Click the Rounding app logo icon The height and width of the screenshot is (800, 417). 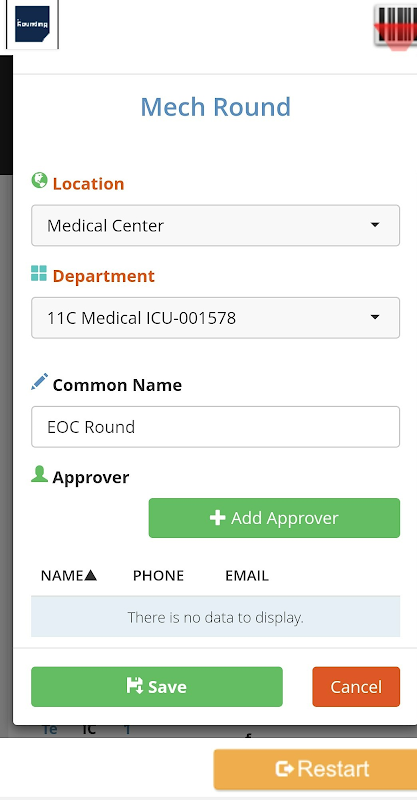[x=32, y=24]
